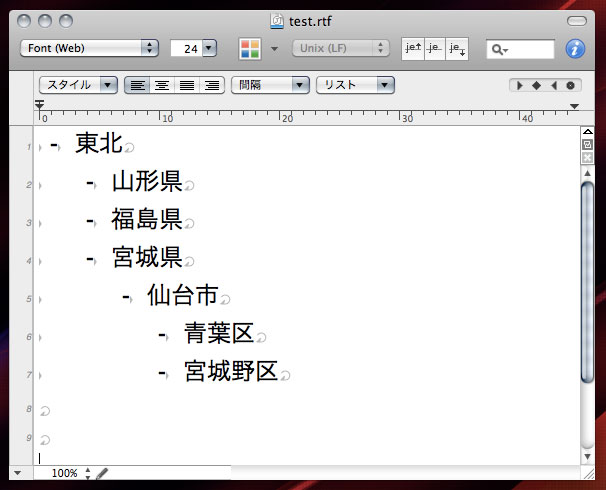Select the round decimal tab stop icon
Image resolution: width=606 pixels, height=490 pixels.
click(x=570, y=85)
